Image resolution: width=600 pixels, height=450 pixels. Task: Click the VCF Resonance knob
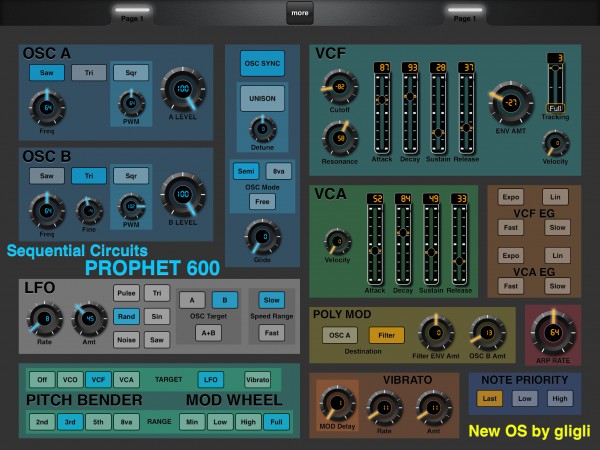tap(340, 138)
